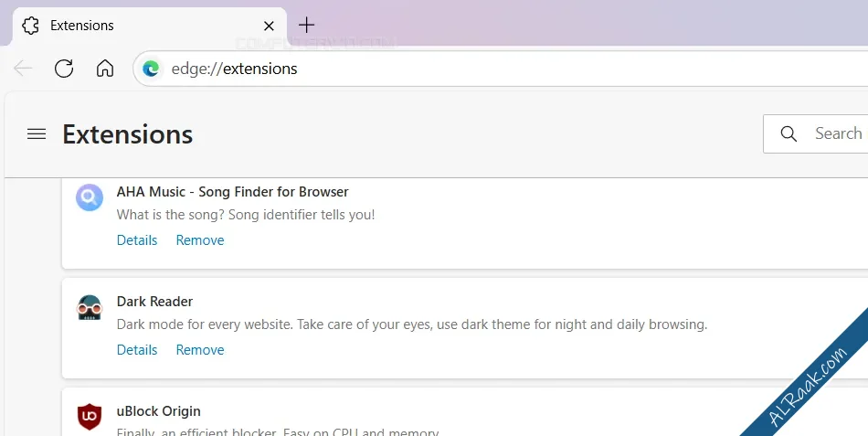Click the magnifier icon in search box

coord(789,133)
